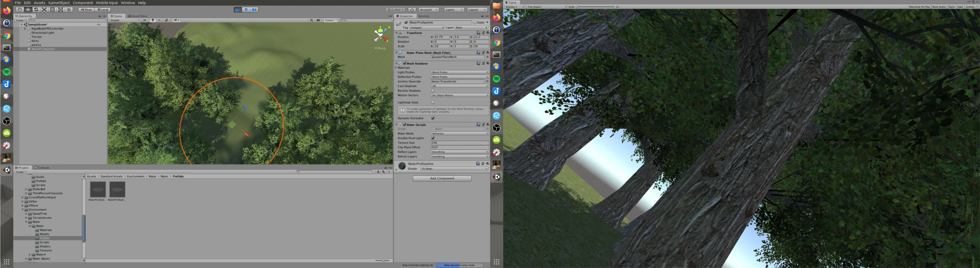This screenshot has width=980, height=268.
Task: Switch to the Console tab
Action: point(42,168)
